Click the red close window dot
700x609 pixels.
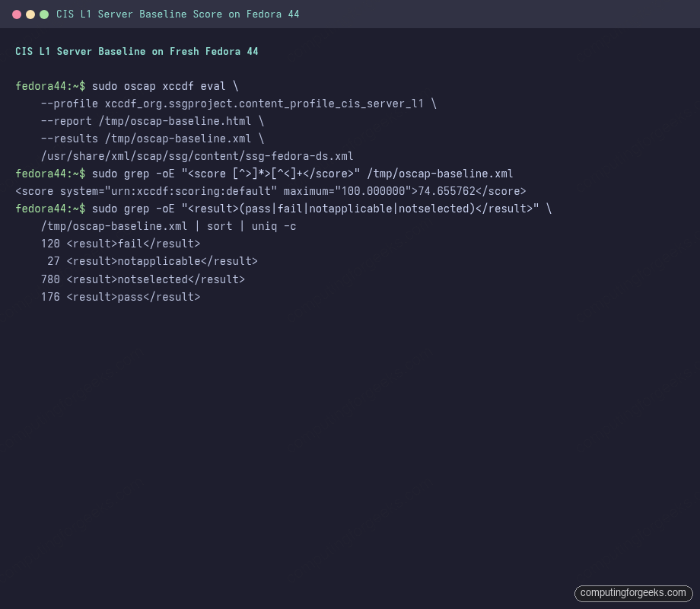tap(17, 14)
